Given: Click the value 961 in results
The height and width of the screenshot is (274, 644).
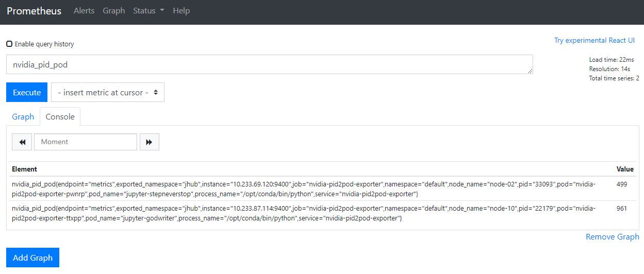Looking at the screenshot, I should point(622,209).
